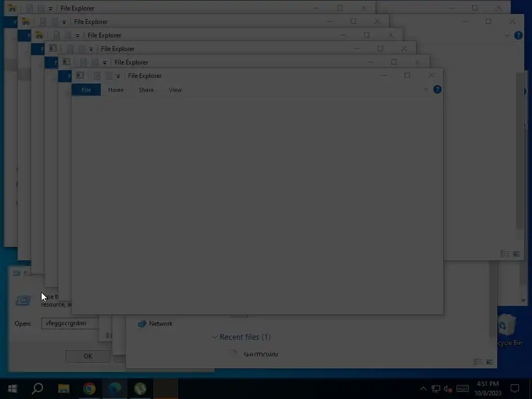Image resolution: width=532 pixels, height=399 pixels.
Task: Open the File tab in frontmost File Explorer
Action: [86, 90]
